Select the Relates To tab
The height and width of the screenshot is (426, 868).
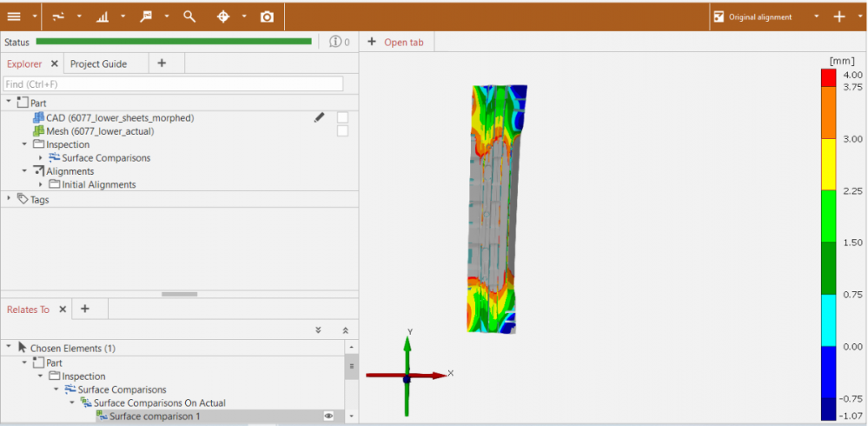coord(28,309)
